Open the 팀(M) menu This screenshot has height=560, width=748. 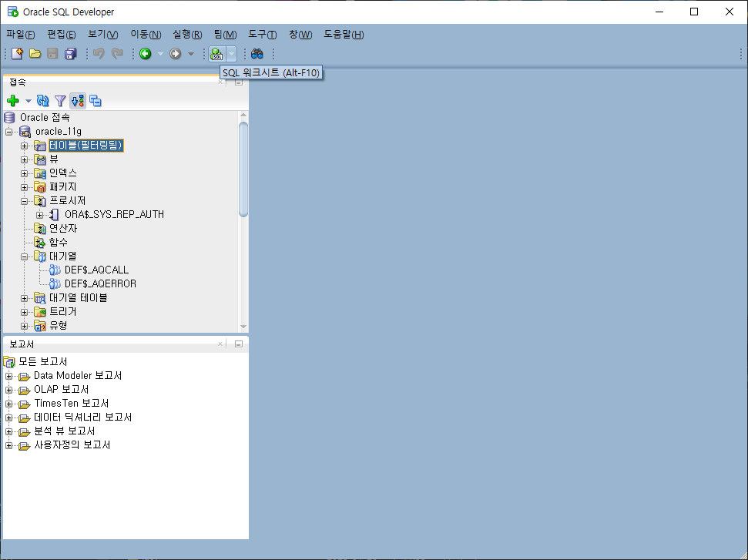pos(225,35)
